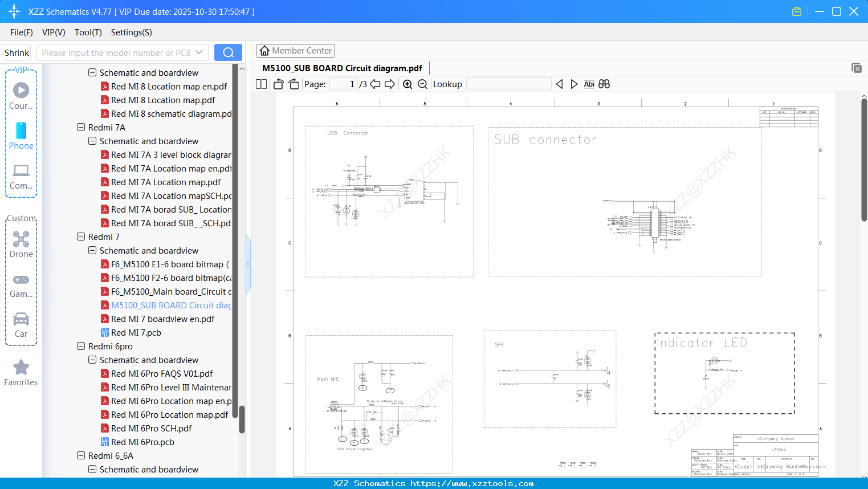This screenshot has width=868, height=489.
Task: Open the Favorites star panel
Action: point(21,372)
